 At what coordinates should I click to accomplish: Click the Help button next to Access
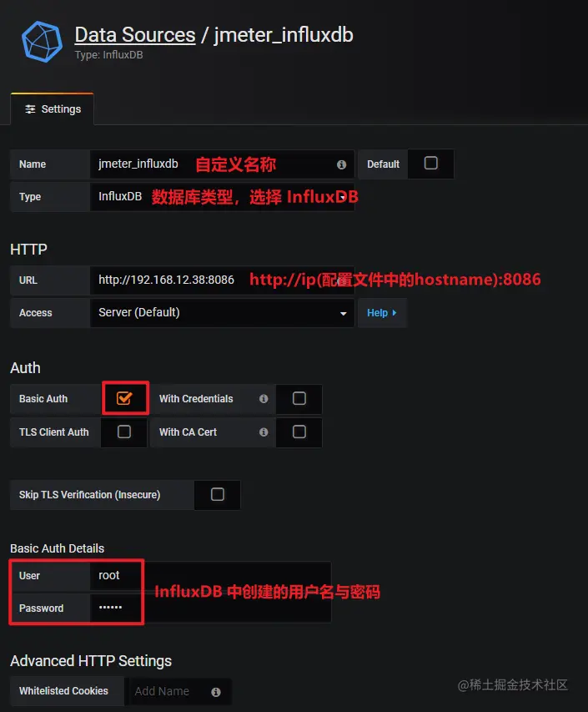382,313
